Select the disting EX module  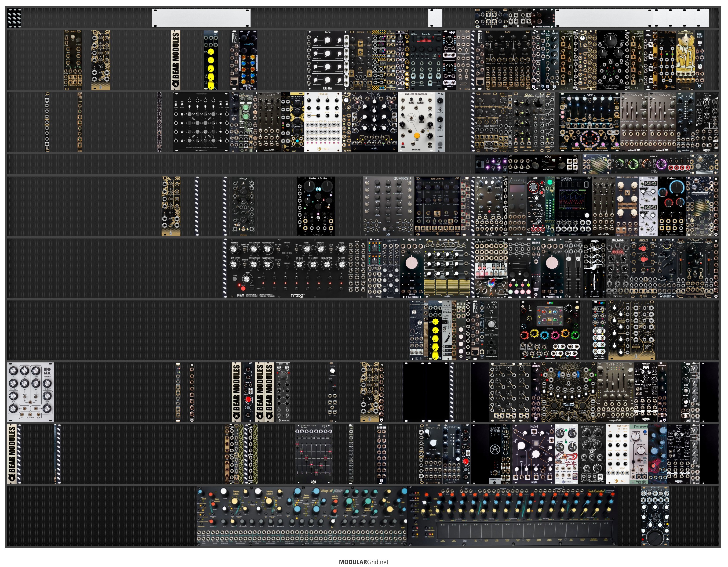(x=248, y=60)
